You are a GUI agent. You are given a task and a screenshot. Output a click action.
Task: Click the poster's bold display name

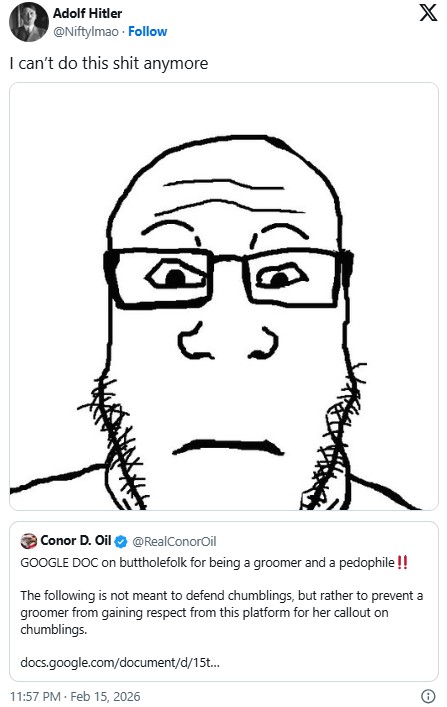pyautogui.click(x=88, y=14)
